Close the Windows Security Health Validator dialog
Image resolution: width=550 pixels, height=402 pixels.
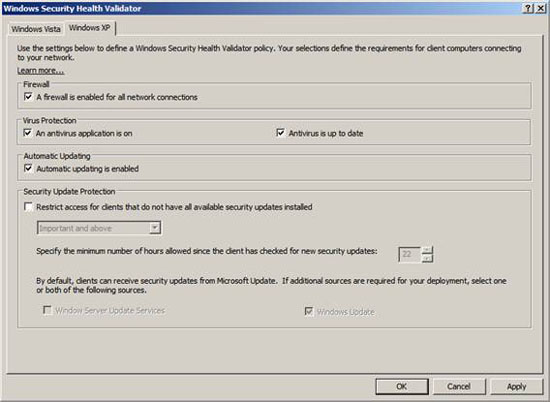click(x=541, y=8)
